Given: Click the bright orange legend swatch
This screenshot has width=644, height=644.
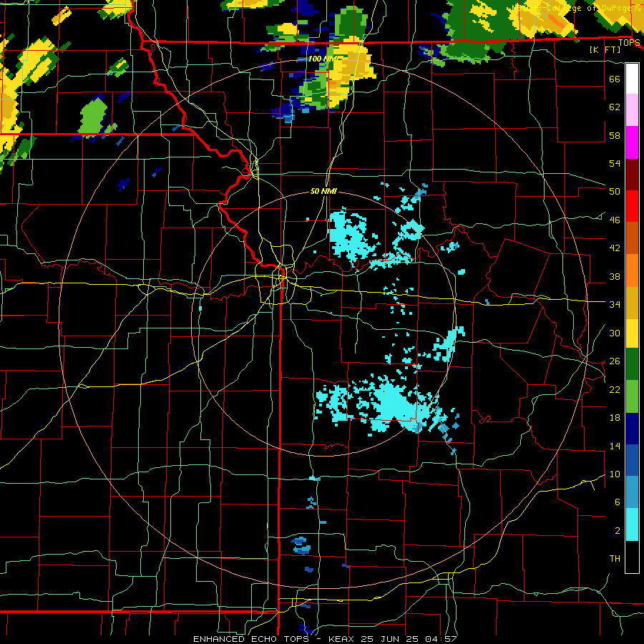Looking at the screenshot, I should point(632,270).
